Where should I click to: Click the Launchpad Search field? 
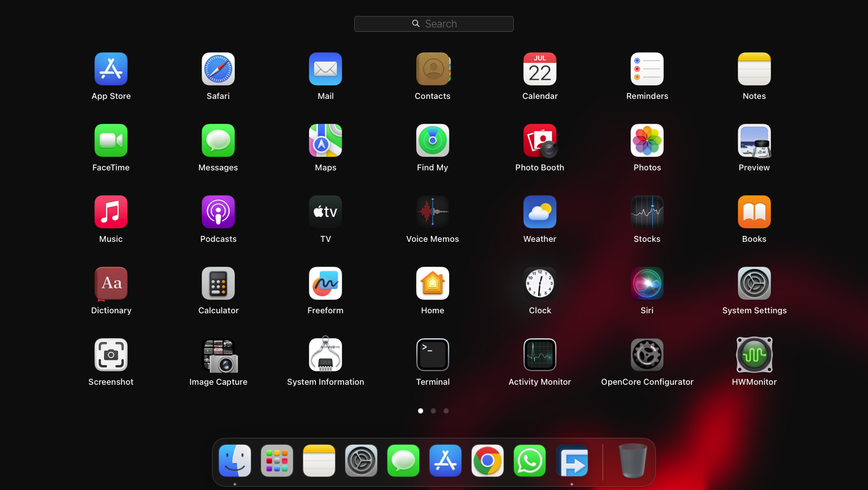click(434, 24)
